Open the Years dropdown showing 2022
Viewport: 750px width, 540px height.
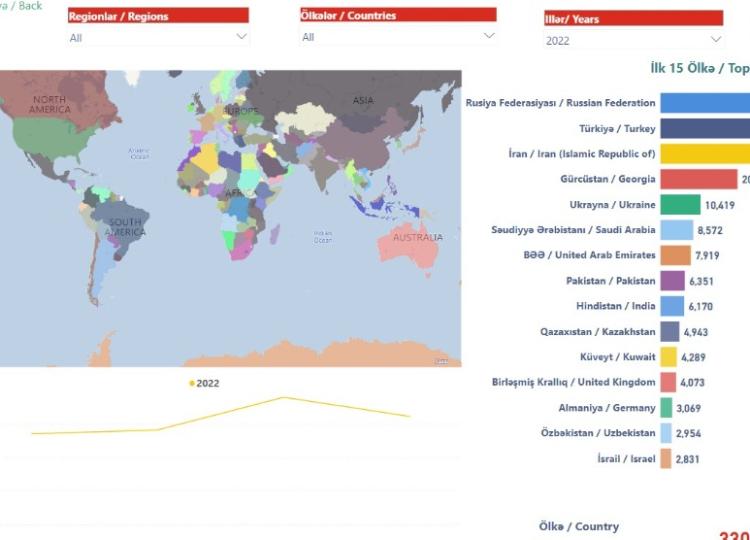[x=633, y=40]
